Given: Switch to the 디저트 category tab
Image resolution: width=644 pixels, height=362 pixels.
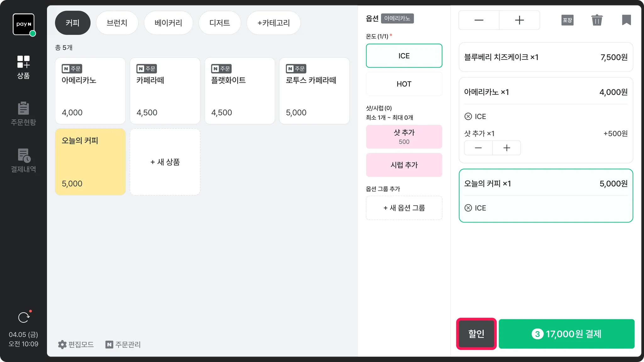Looking at the screenshot, I should (x=219, y=23).
